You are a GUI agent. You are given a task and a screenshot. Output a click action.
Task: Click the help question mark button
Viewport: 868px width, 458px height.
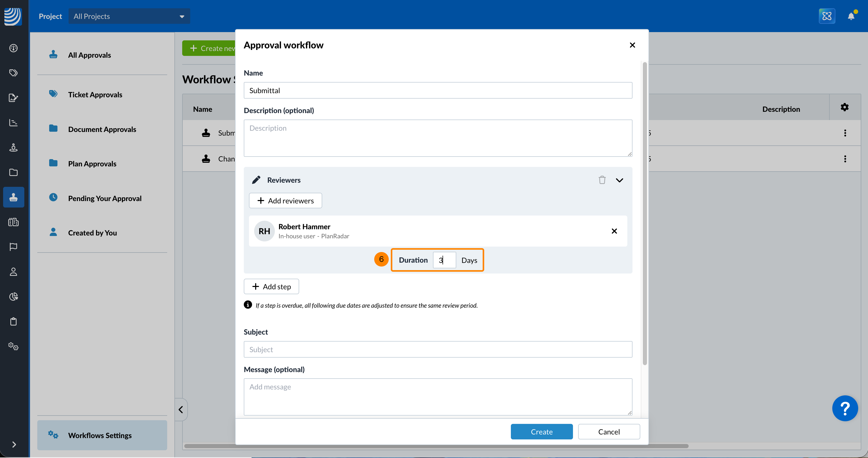tap(845, 408)
